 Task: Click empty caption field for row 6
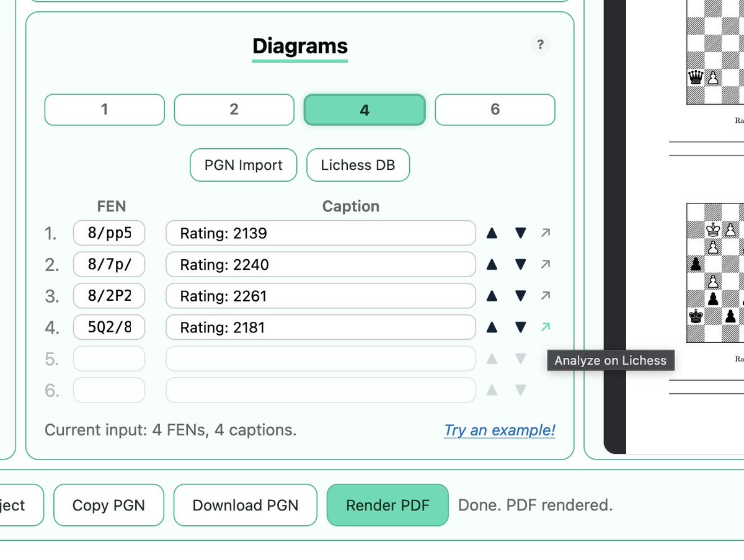(321, 390)
